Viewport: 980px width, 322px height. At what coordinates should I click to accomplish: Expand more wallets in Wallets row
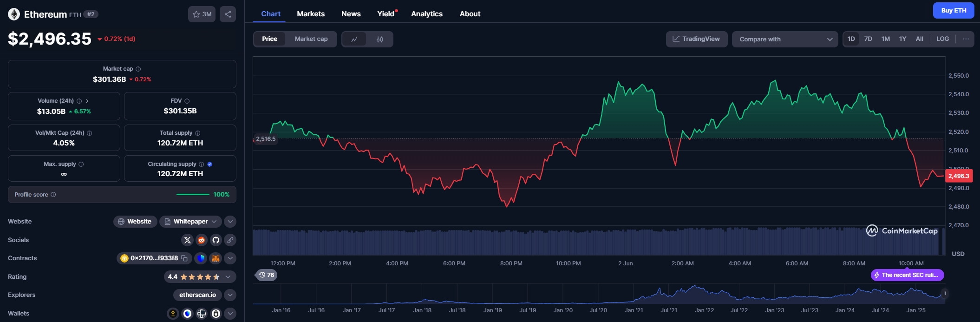pyautogui.click(x=230, y=314)
